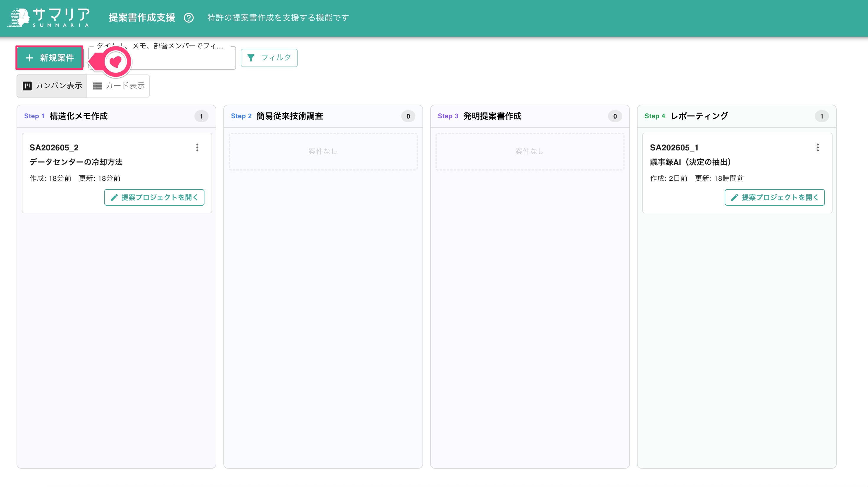Open kebab menu for SA202605_2 card
The image size is (868, 487).
197,147
